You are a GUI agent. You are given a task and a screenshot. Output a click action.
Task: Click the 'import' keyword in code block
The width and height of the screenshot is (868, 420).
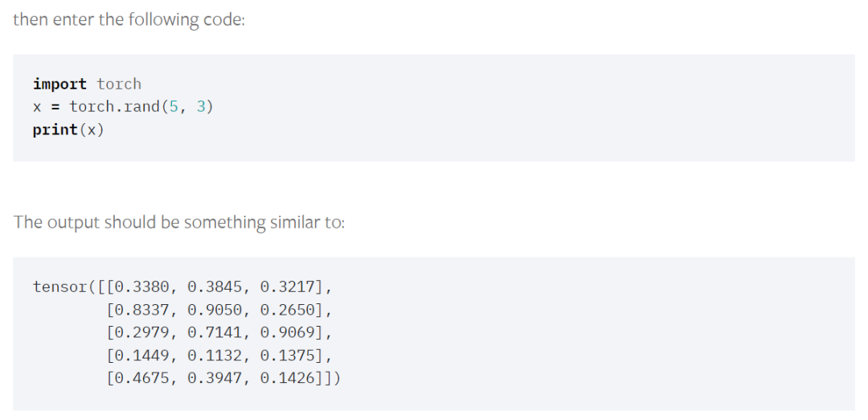click(59, 84)
